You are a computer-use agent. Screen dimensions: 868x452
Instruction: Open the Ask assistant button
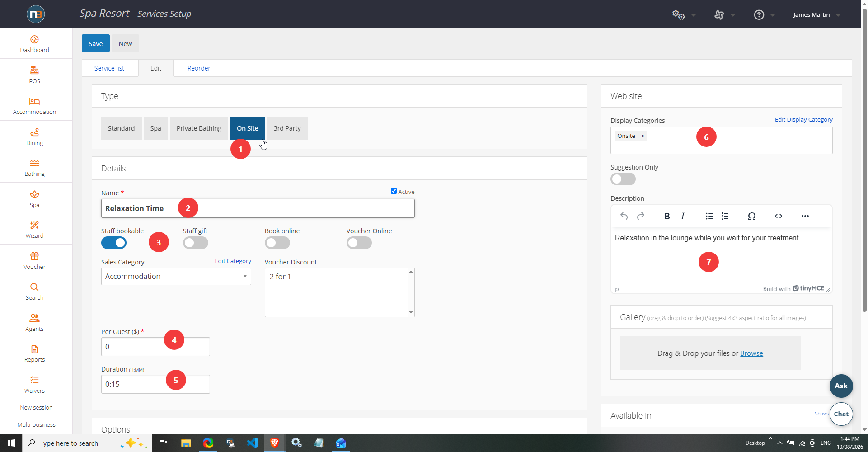click(x=841, y=386)
